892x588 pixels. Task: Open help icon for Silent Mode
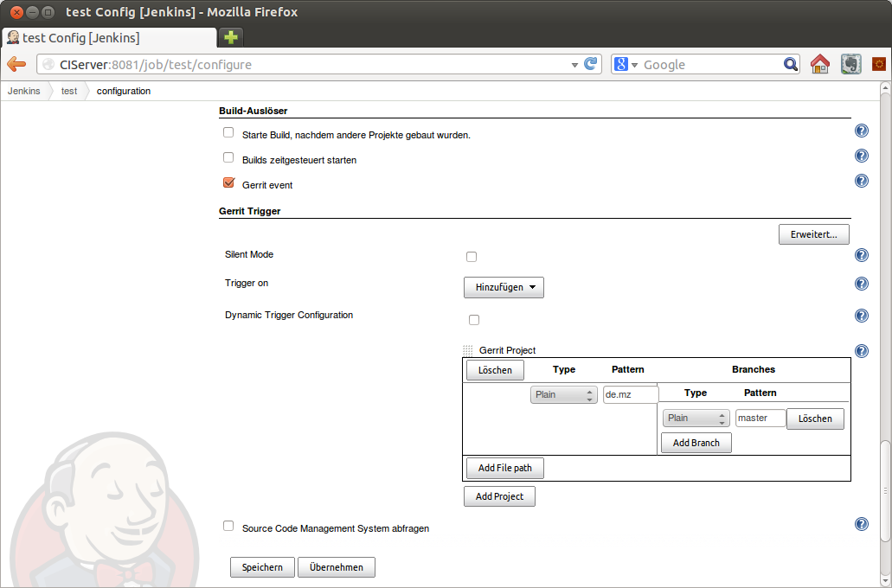(862, 255)
